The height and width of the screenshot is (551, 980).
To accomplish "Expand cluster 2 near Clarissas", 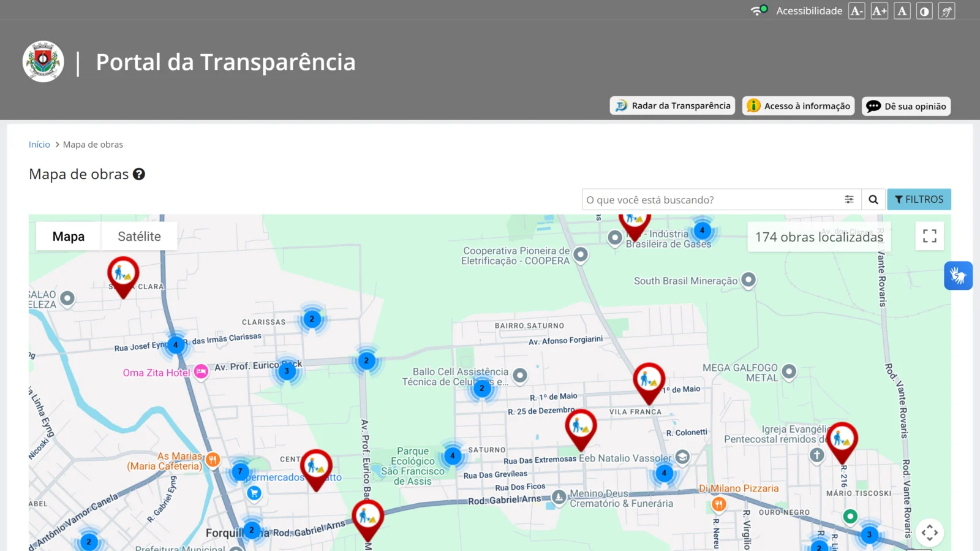I will point(312,319).
